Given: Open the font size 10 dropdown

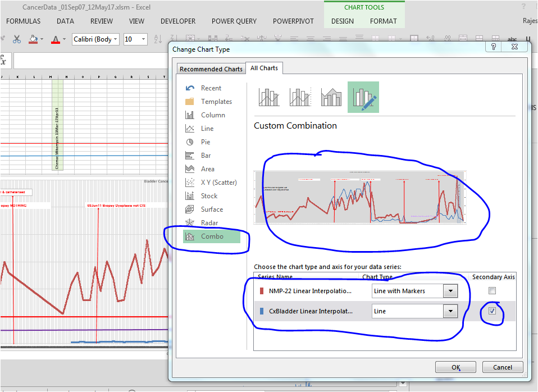Looking at the screenshot, I should (x=143, y=39).
